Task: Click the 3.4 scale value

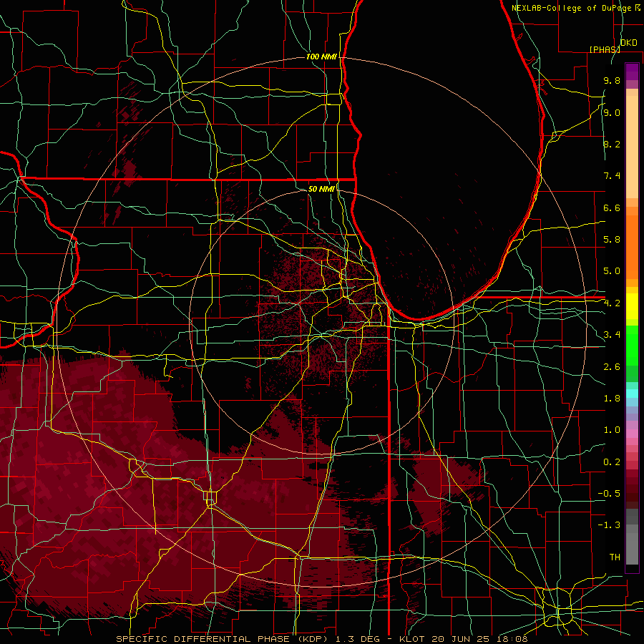Action: pyautogui.click(x=612, y=335)
